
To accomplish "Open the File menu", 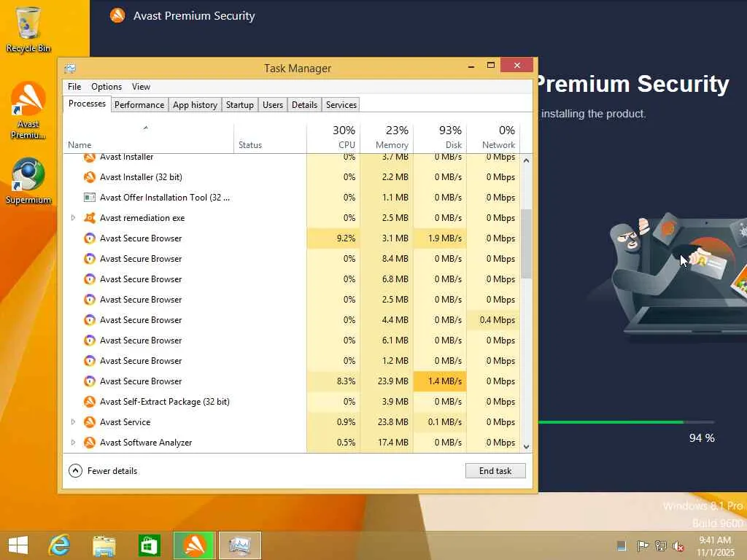I will tap(74, 87).
